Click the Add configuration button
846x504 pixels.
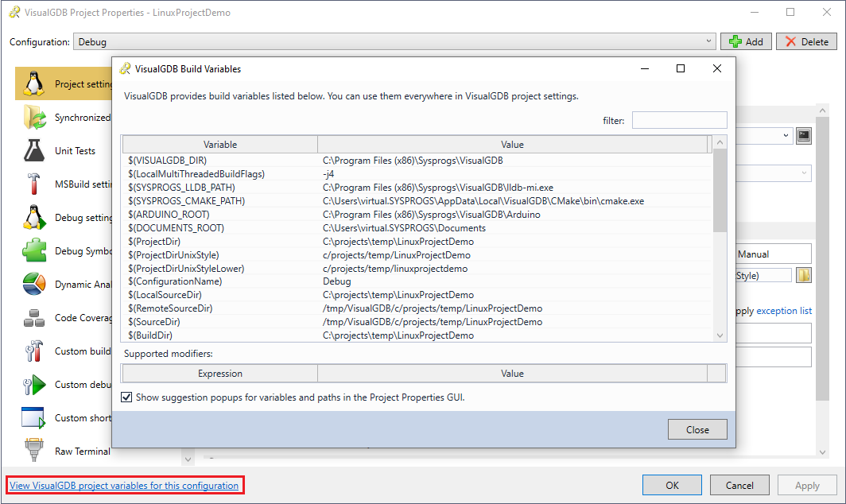click(x=746, y=41)
